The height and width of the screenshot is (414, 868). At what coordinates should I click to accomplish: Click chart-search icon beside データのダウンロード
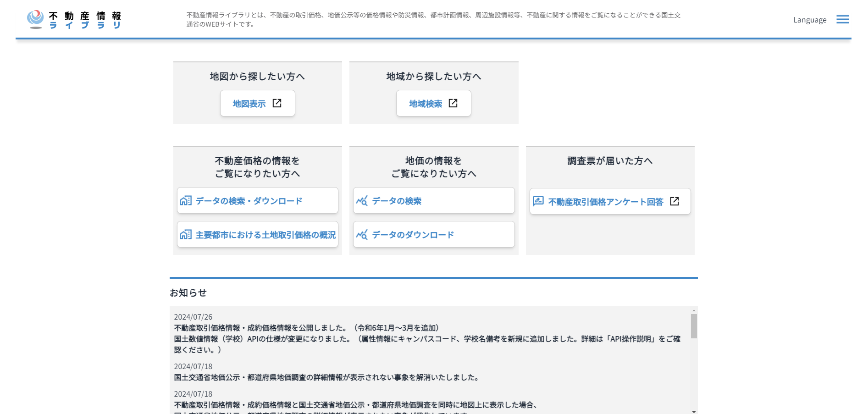coord(362,234)
